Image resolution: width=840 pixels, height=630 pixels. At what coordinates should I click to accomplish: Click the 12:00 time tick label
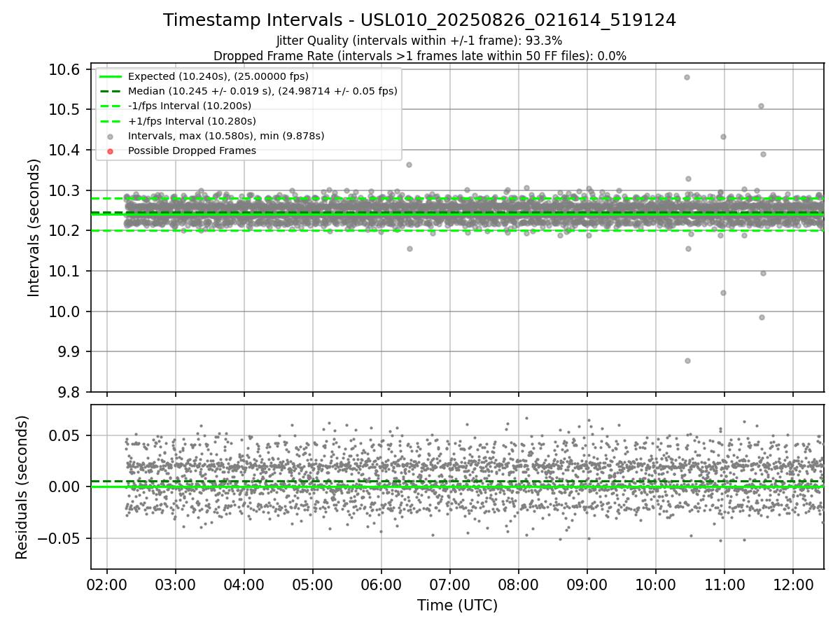(793, 584)
